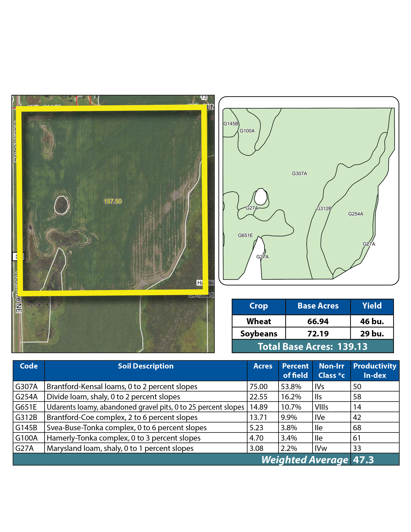
Task: Click the G651E label on soil map
Action: 245,235
